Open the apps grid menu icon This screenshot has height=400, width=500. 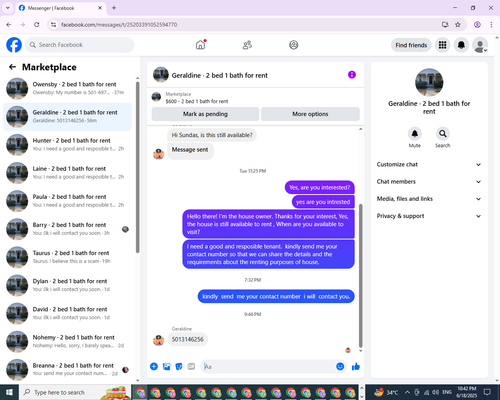click(x=442, y=45)
